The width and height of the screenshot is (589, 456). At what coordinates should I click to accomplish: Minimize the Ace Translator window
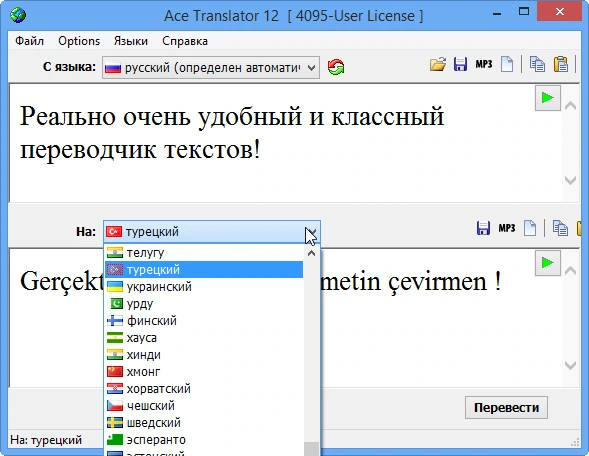coord(497,13)
